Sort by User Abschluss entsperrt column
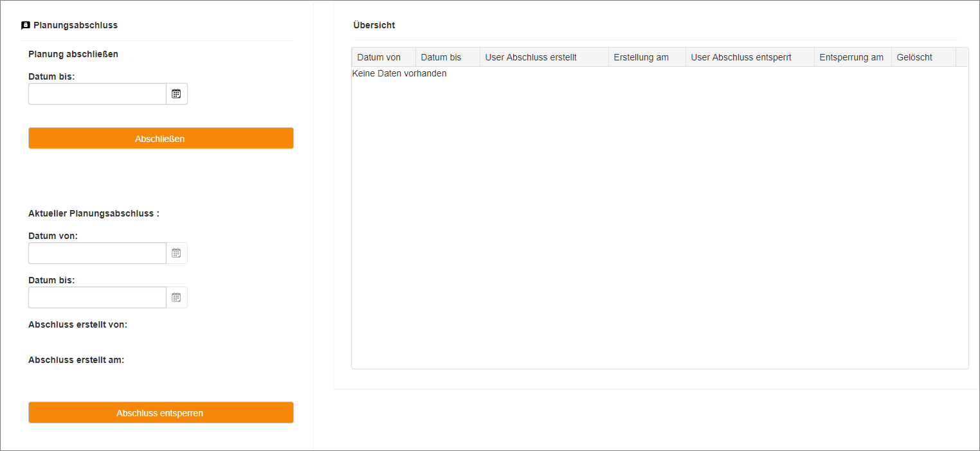This screenshot has height=451, width=980. (x=750, y=57)
